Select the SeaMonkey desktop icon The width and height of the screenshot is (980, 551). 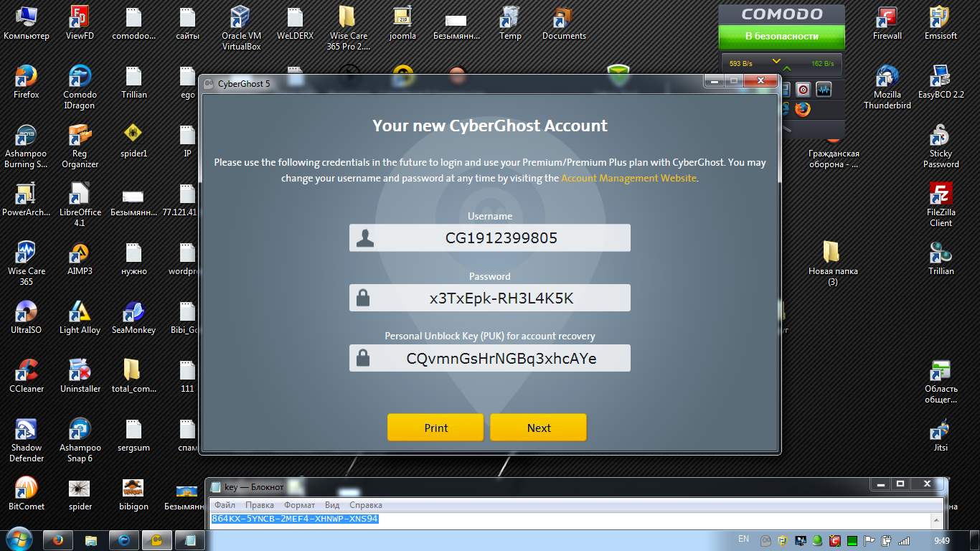pos(133,316)
